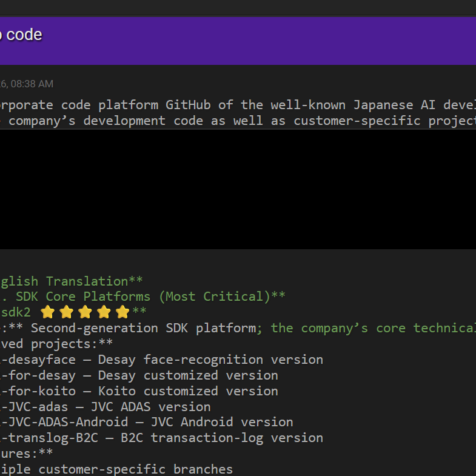Select 'B2C transaction-log version' line

[x=221, y=438]
